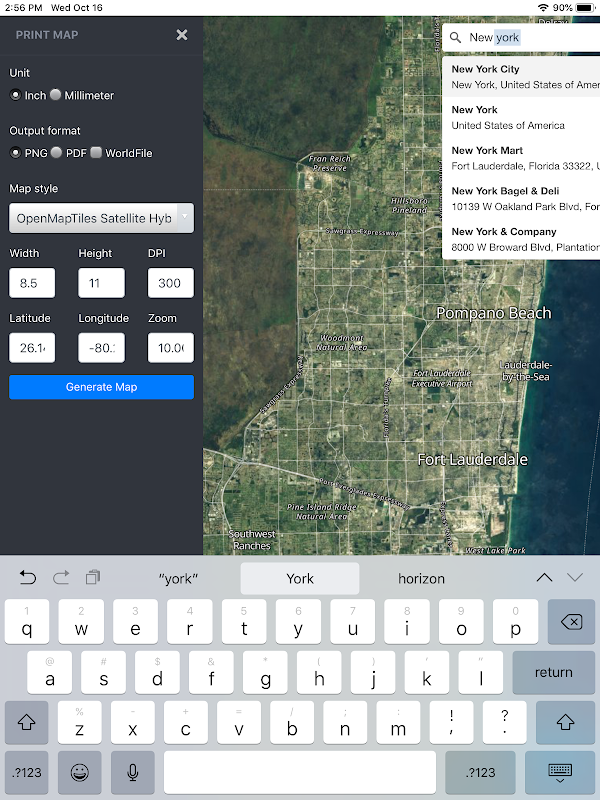Viewport: 600px width, 800px height.
Task: Tap the keyboard redo arrow icon
Action: pyautogui.click(x=61, y=578)
